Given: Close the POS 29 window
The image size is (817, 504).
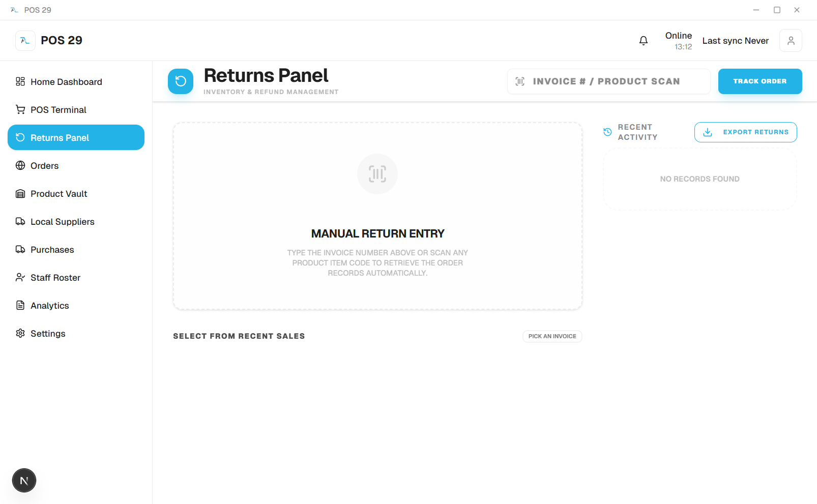Looking at the screenshot, I should point(797,10).
